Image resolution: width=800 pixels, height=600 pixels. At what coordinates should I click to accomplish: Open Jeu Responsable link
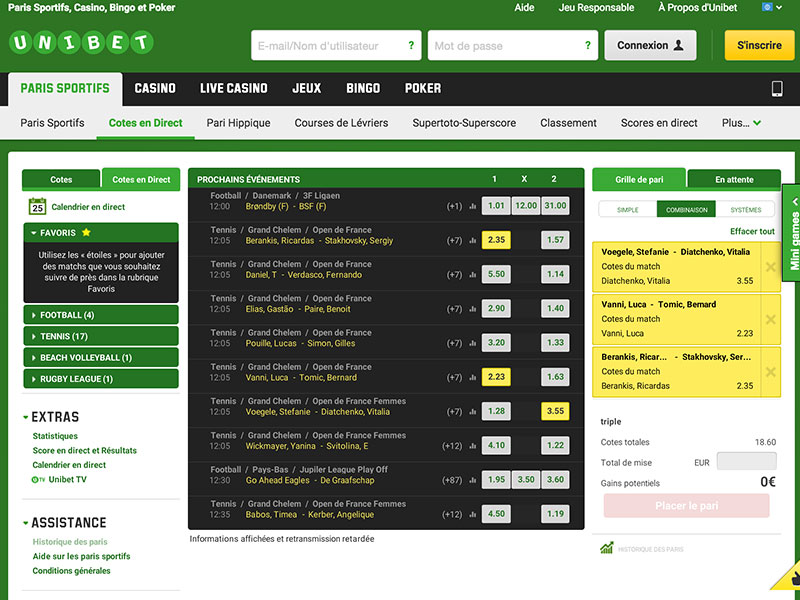click(596, 8)
